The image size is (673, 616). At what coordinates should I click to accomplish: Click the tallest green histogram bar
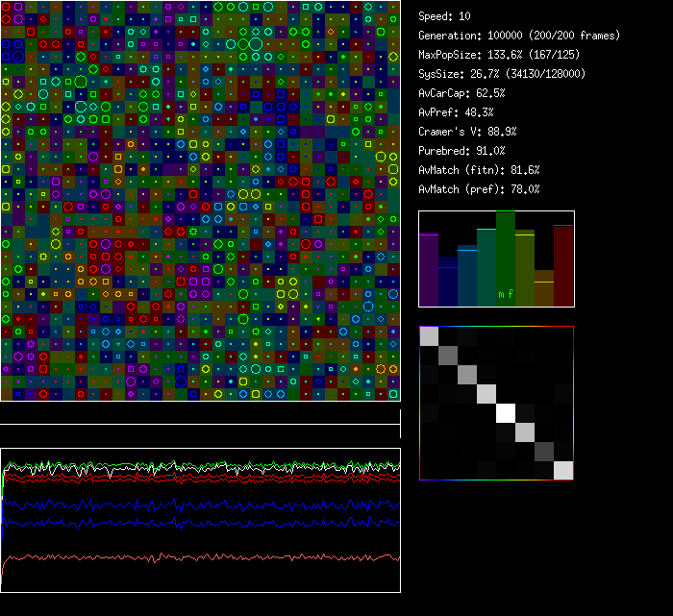tap(506, 258)
